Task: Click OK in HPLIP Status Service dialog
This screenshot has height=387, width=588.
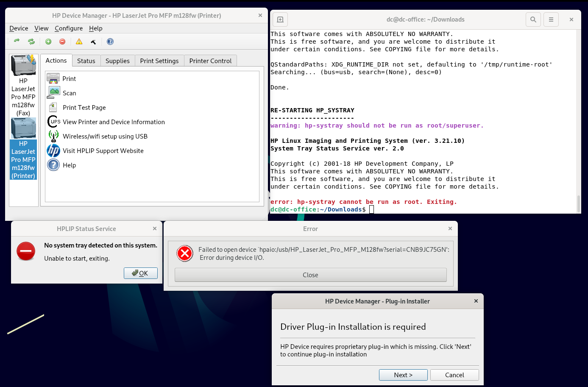Action: 141,273
